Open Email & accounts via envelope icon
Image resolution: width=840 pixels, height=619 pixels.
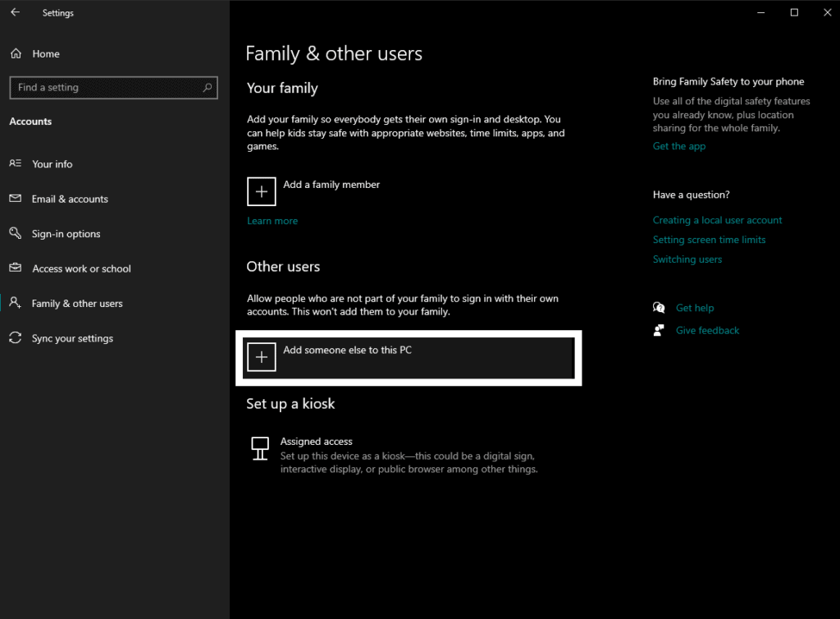tap(16, 199)
